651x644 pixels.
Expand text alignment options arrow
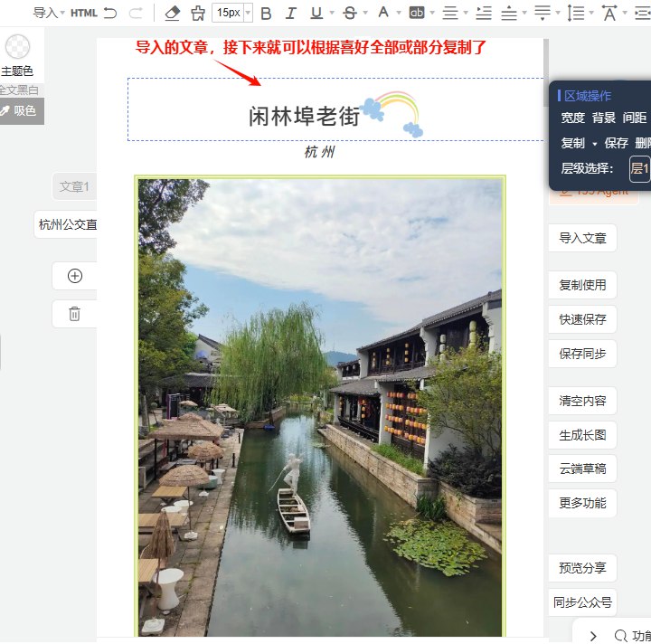coord(466,13)
